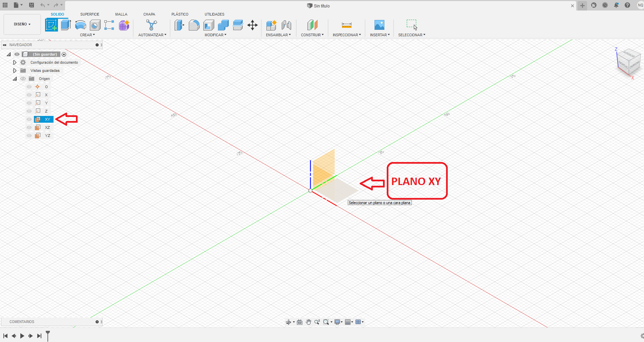This screenshot has height=342, width=644.
Task: Open the CONSTRUIR dropdown menu
Action: click(312, 35)
